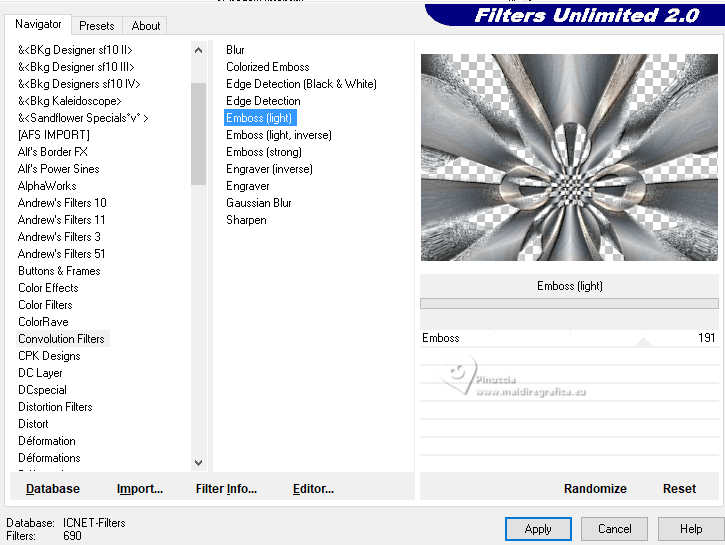Select Distortion Filters category

tap(55, 407)
